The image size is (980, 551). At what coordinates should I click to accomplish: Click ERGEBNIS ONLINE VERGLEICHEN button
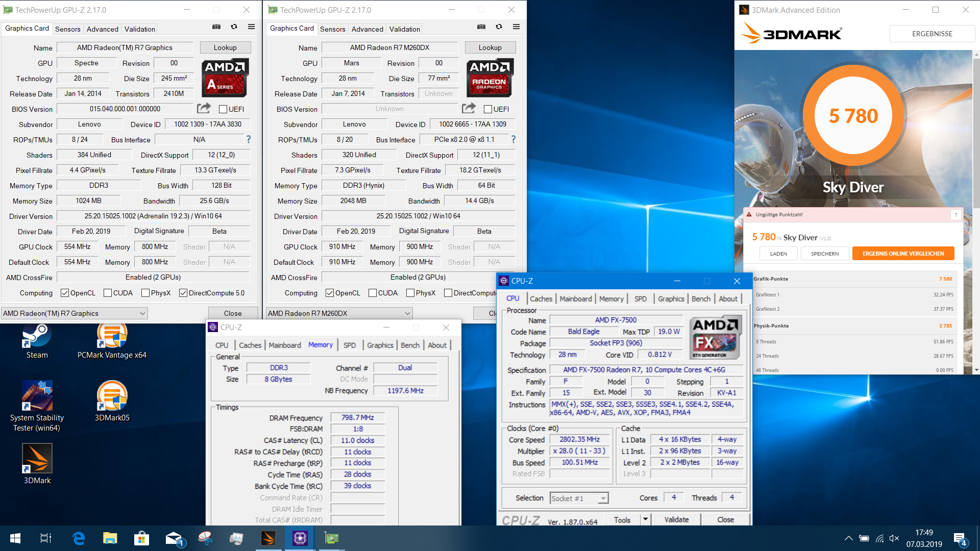coord(903,254)
